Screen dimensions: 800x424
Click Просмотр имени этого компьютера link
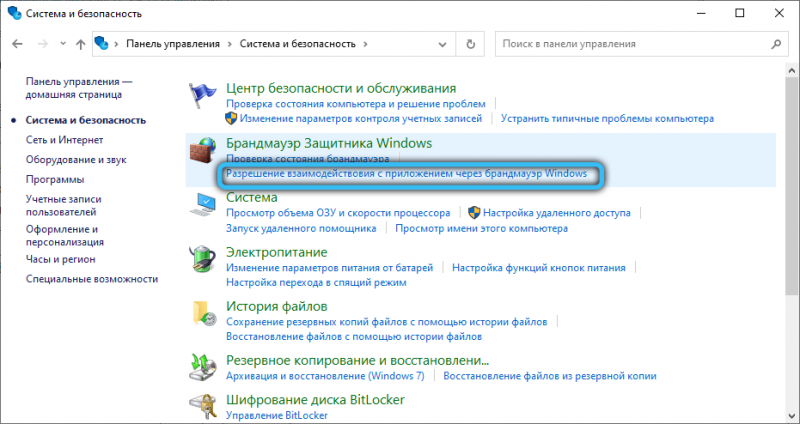click(482, 228)
